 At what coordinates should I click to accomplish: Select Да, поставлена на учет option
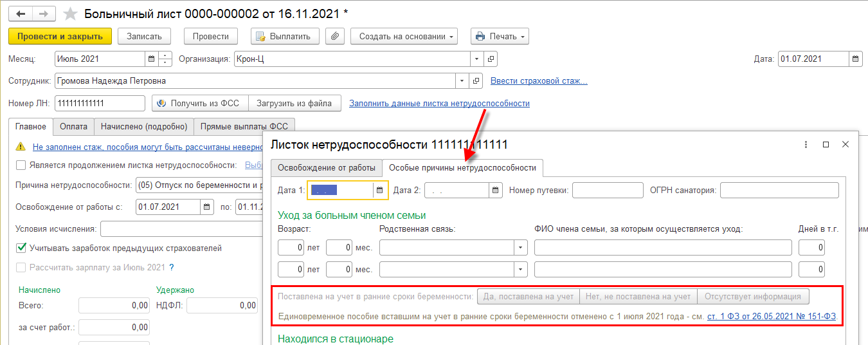coord(528,296)
